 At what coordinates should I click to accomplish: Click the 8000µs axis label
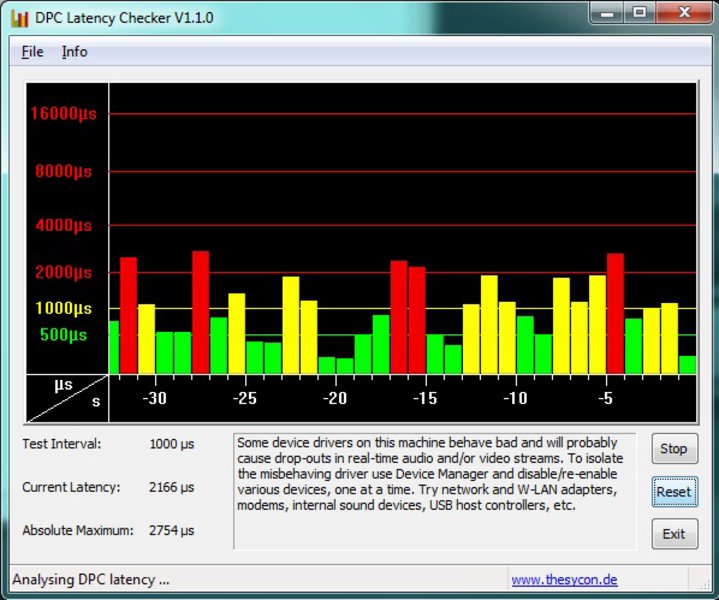64,172
